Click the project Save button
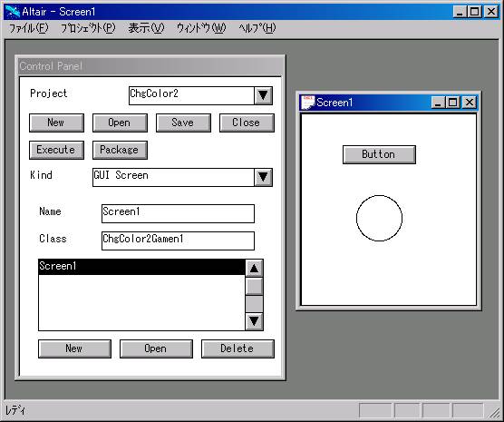Screen dimensions: 504x422 point(183,123)
